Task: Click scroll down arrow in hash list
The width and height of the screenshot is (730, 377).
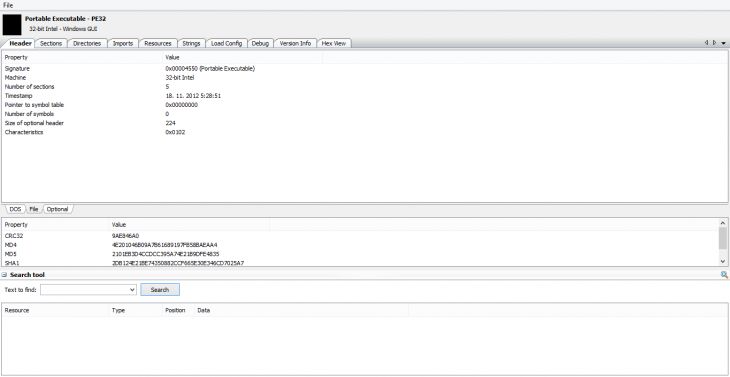Action: coord(723,262)
